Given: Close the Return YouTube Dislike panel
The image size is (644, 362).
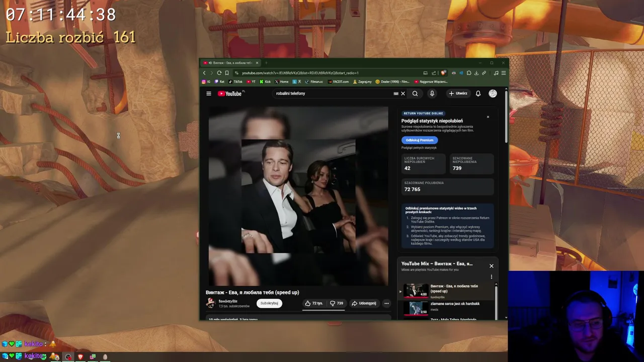Looking at the screenshot, I should (488, 117).
